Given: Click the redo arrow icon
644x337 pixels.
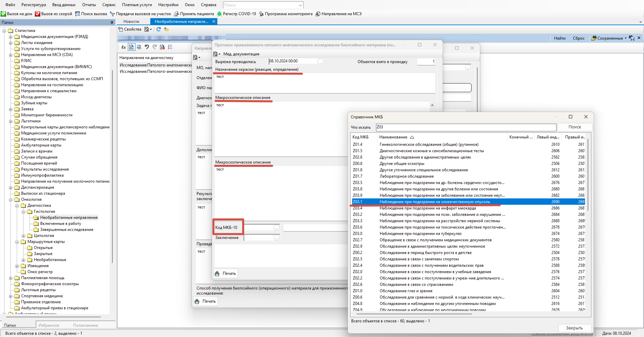Looking at the screenshot, I should pos(154,47).
